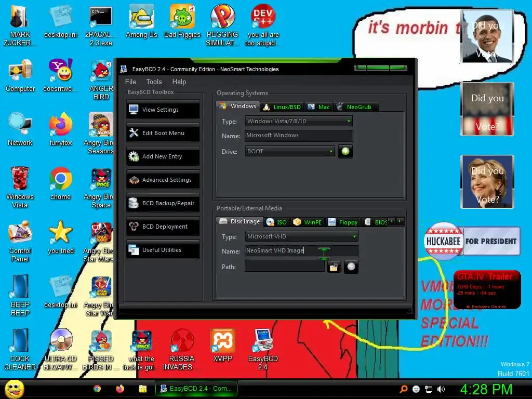Click the browse folder icon beside Path
The width and height of the screenshot is (532, 399).
coord(334,267)
